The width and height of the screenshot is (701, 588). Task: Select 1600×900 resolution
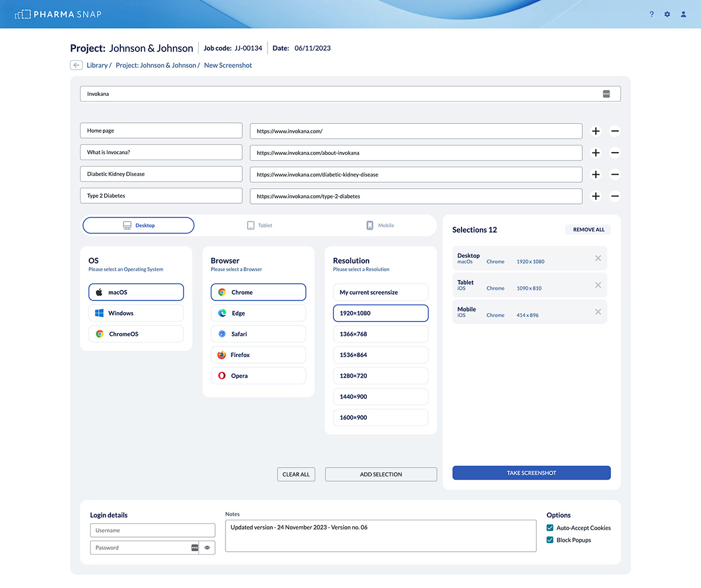381,418
